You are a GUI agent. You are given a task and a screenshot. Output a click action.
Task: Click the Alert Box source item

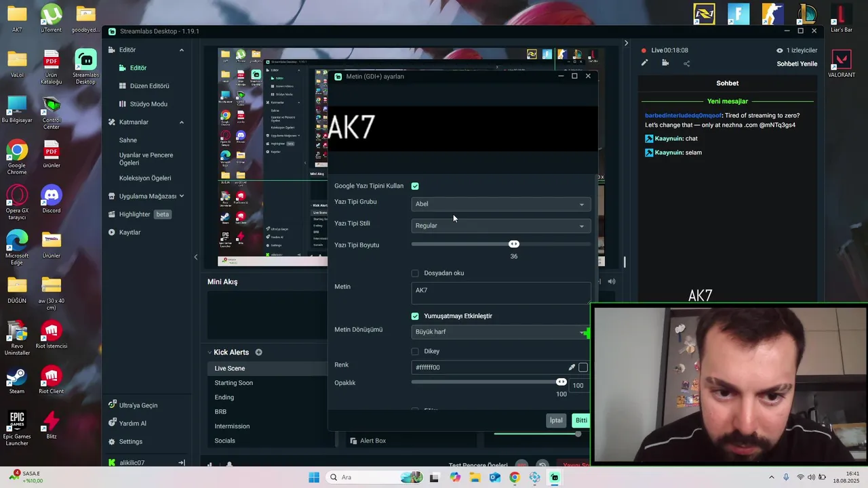[x=367, y=441]
